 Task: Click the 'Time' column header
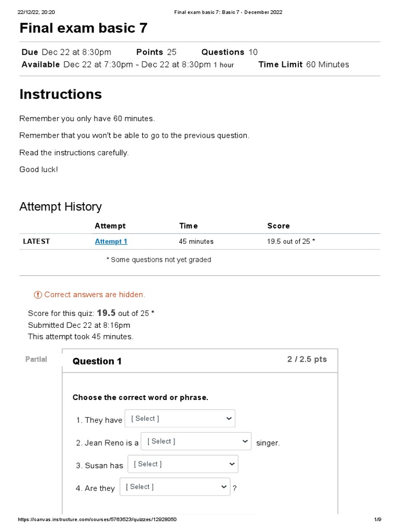(x=189, y=226)
